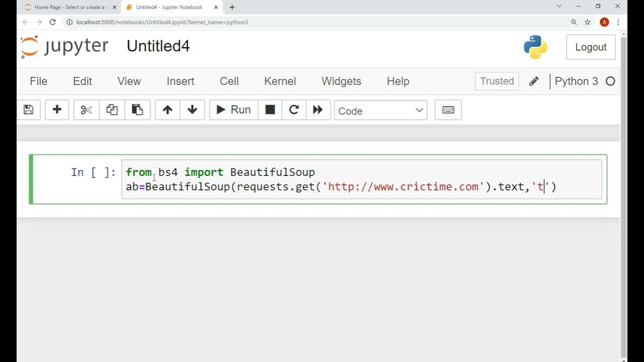Viewport: 644px width, 362px height.
Task: Open the Help menu
Action: 398,81
